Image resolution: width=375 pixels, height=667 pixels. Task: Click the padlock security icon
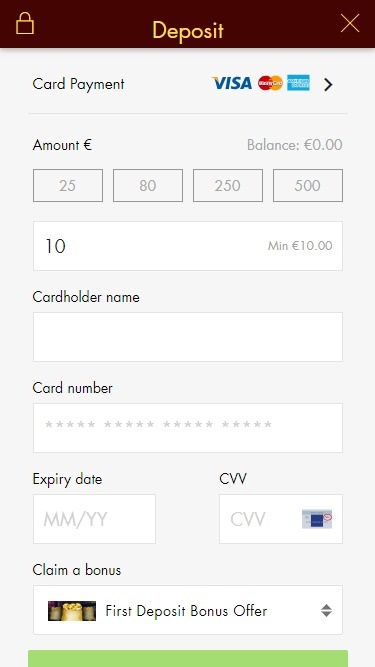point(25,23)
